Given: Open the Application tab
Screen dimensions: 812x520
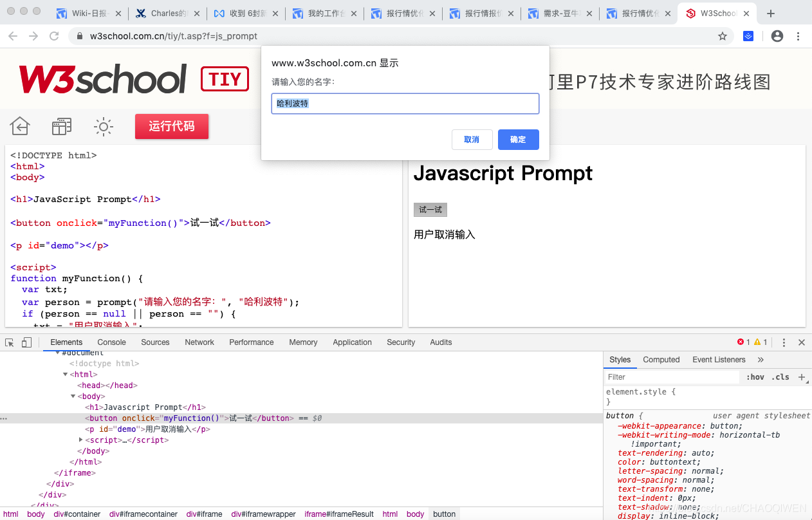Looking at the screenshot, I should tap(352, 342).
